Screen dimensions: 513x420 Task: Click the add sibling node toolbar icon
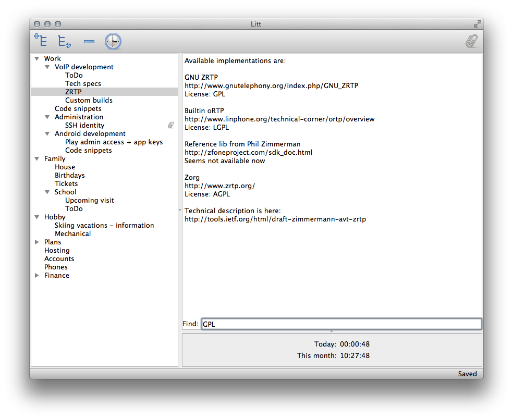(x=40, y=41)
